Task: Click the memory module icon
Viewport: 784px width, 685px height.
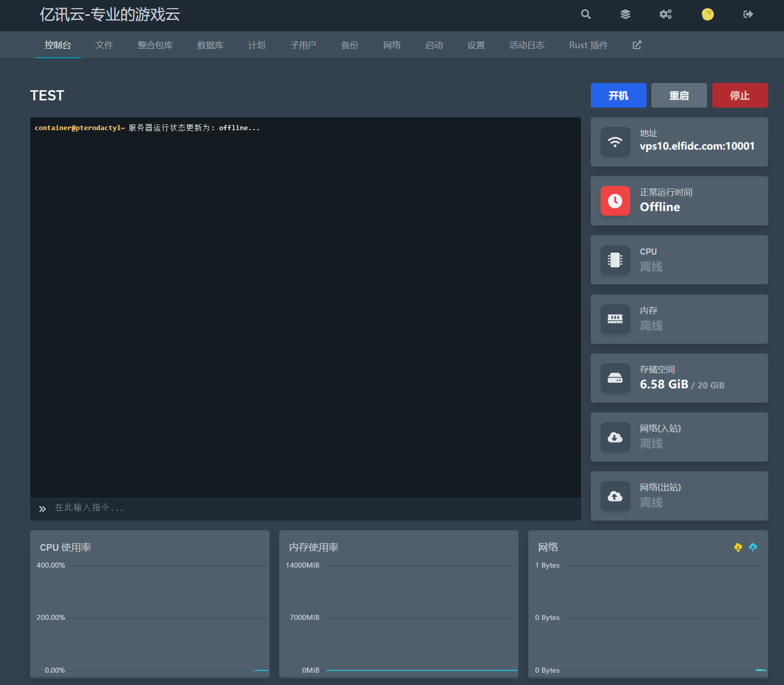Action: click(615, 319)
